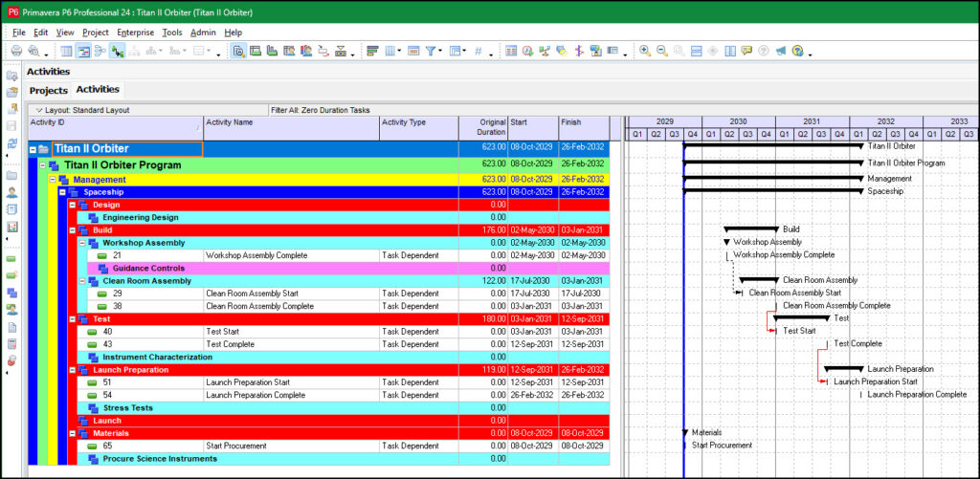Image resolution: width=980 pixels, height=479 pixels.
Task: Click the Zoom In magnifier icon
Action: pyautogui.click(x=645, y=52)
